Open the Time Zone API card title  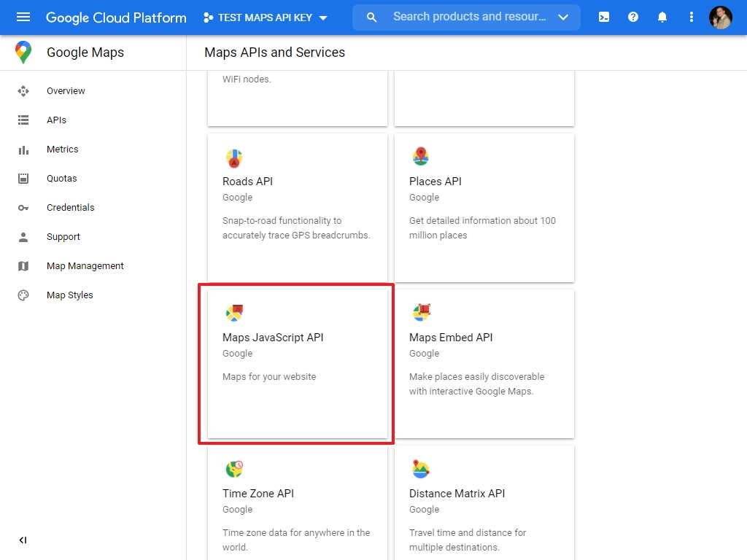(x=258, y=494)
